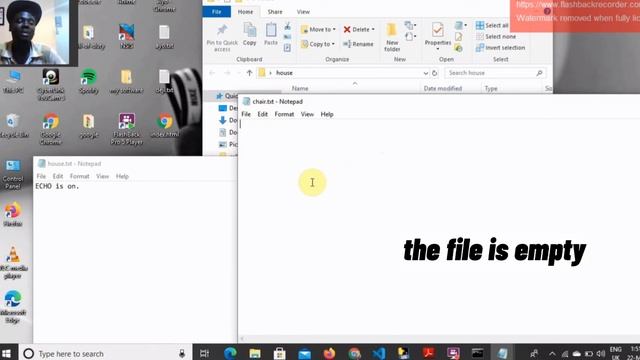Click the Cut scissors icon in the Clipboard group
The width and height of the screenshot is (640, 360).
tap(287, 27)
